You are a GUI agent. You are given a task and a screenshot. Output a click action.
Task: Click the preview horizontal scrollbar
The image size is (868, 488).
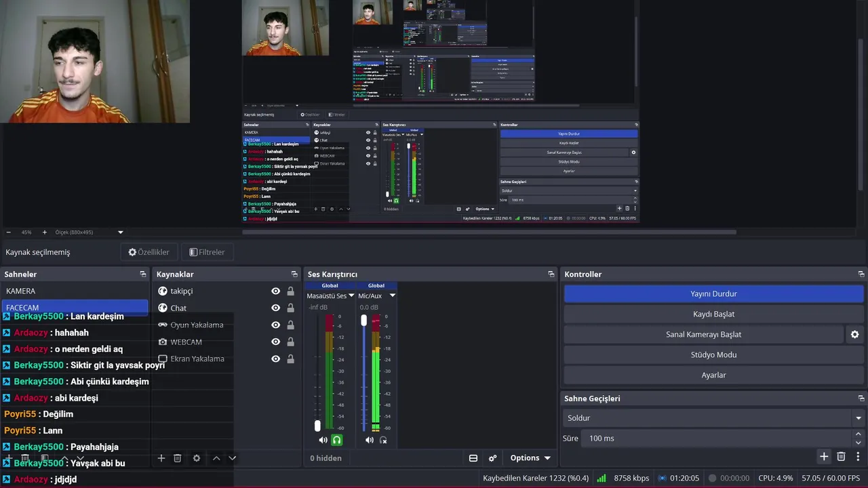coord(489,232)
